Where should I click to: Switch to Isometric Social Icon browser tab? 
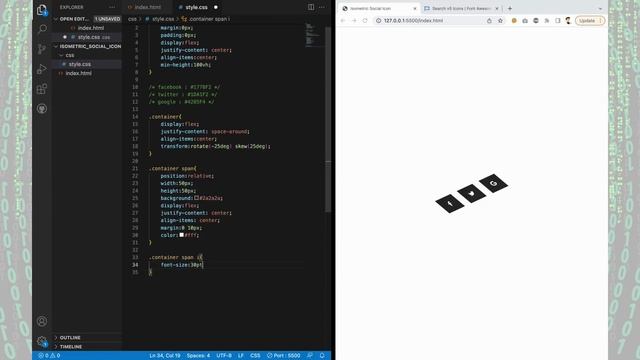[370, 8]
